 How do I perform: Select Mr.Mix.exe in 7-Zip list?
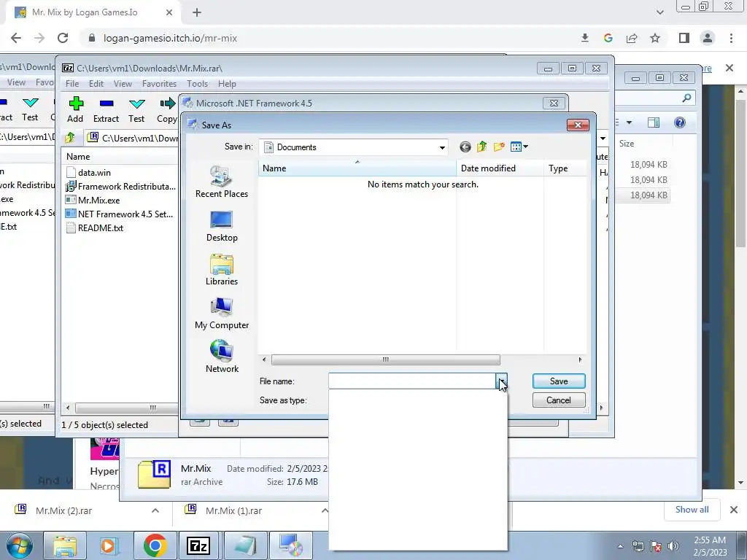tap(98, 200)
